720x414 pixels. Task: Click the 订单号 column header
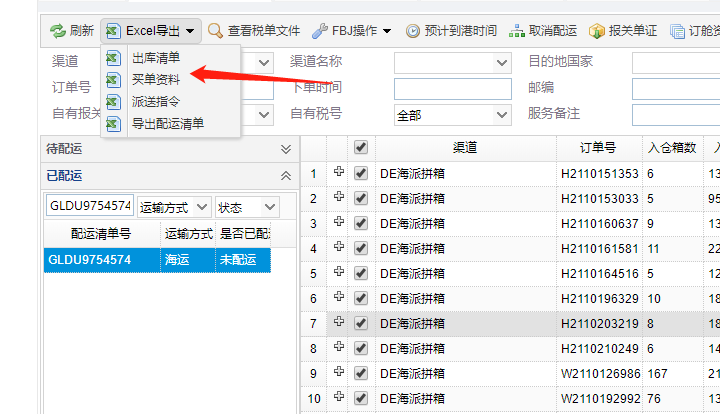click(599, 148)
